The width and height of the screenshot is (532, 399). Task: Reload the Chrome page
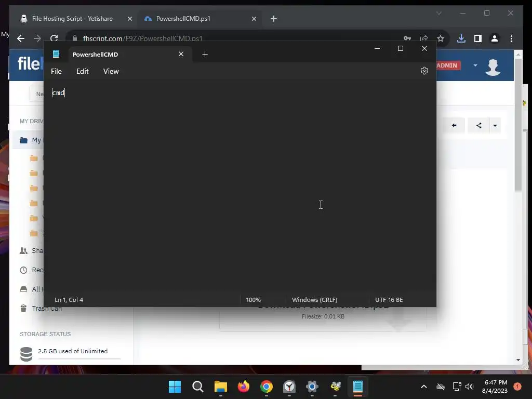54,38
